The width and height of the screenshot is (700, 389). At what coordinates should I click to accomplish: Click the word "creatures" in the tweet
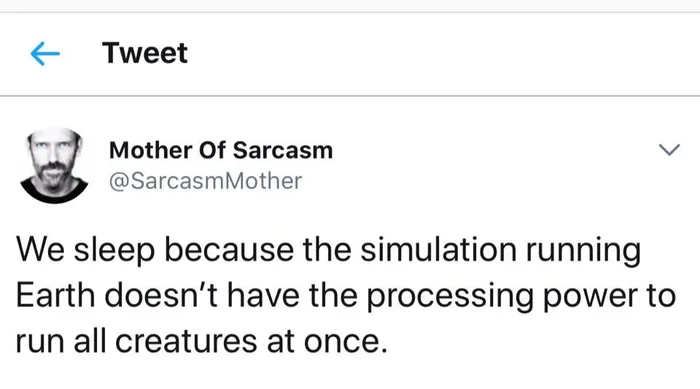click(186, 342)
